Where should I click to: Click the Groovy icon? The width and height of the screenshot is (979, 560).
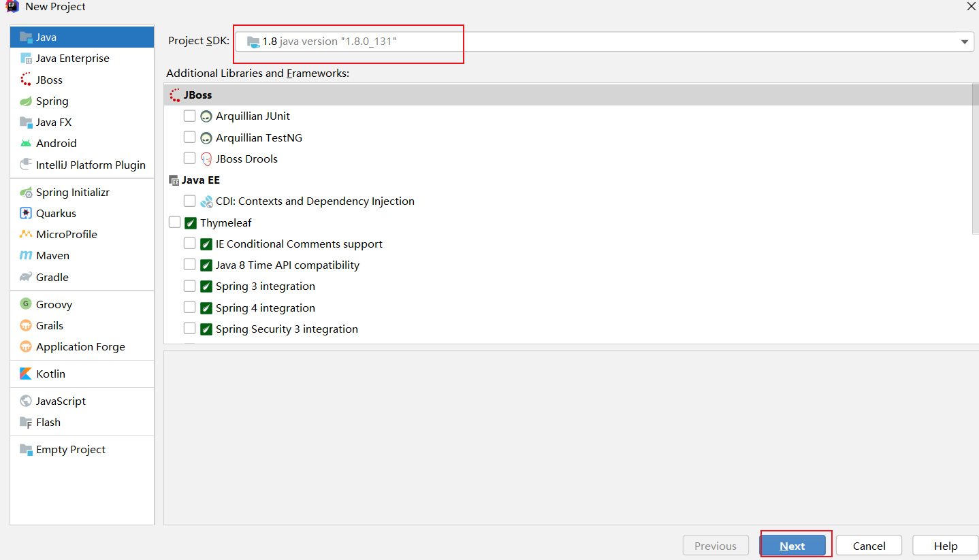pos(26,304)
